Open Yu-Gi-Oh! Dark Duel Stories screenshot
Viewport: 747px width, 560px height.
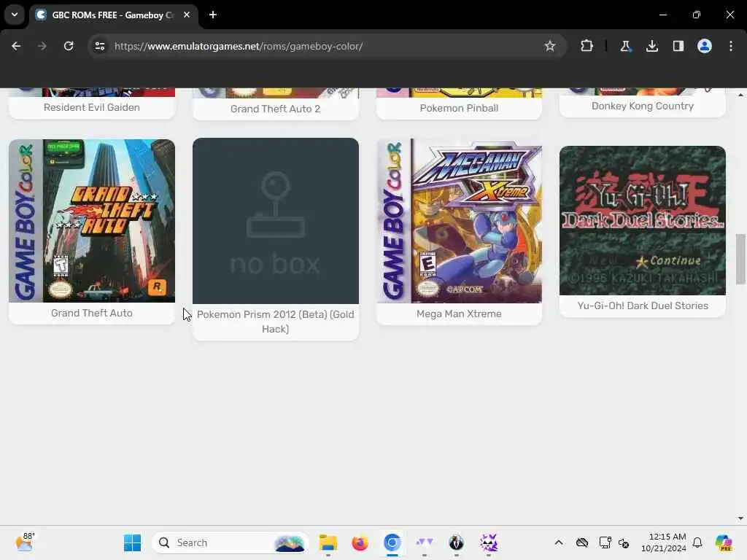point(643,220)
